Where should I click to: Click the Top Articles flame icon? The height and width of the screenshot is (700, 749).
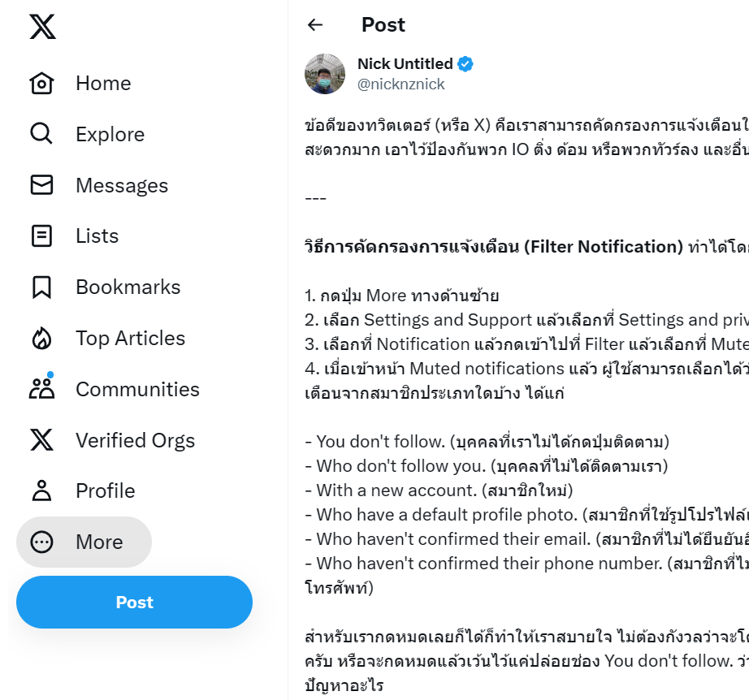(x=41, y=339)
